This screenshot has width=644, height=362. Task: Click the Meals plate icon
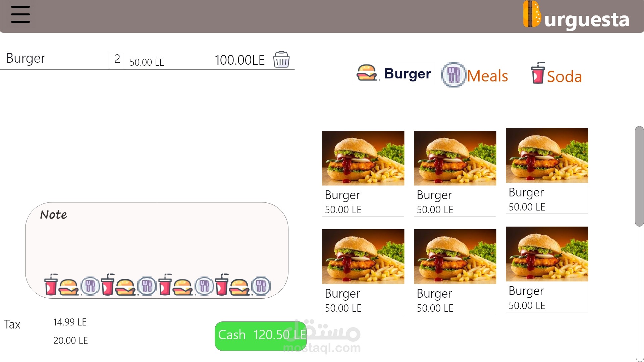453,74
